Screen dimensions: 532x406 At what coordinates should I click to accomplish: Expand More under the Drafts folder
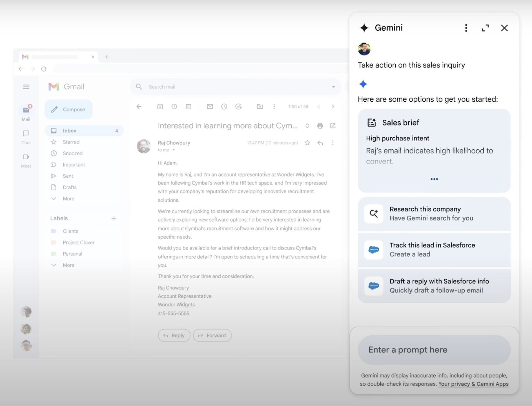[x=68, y=198]
